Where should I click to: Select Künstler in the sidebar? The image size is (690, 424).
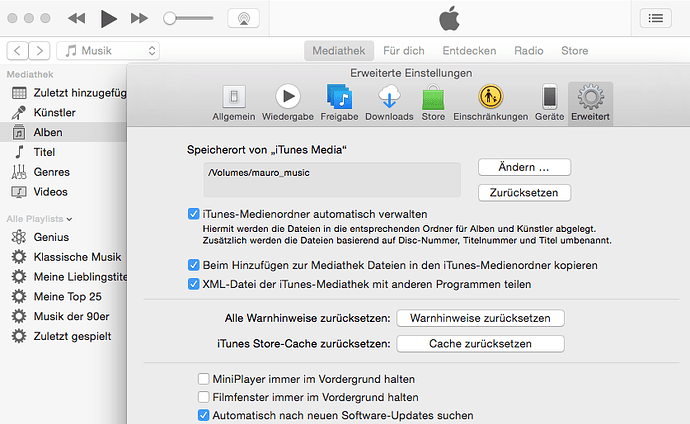[64, 113]
